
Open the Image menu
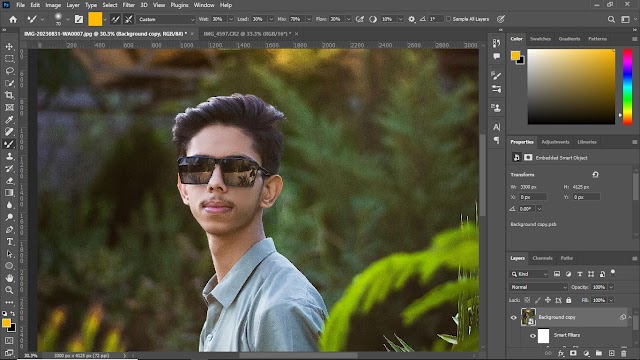pyautogui.click(x=53, y=5)
